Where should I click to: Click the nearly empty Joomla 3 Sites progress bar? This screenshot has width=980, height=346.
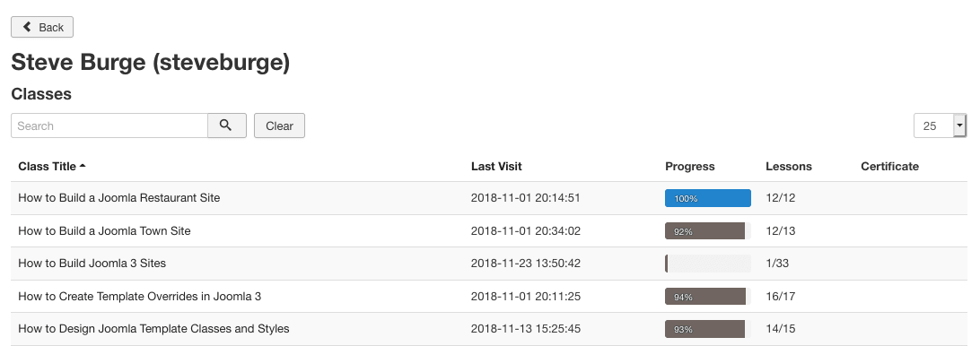coord(707,264)
